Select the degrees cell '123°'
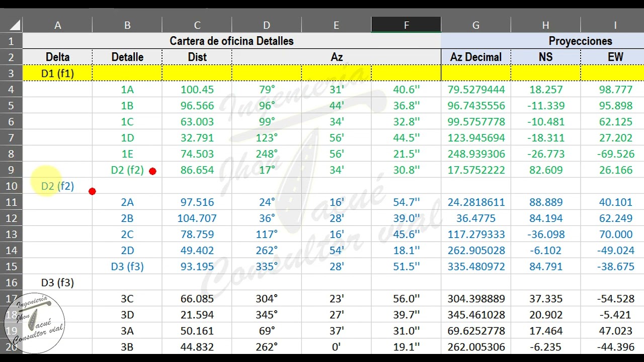 (x=267, y=137)
